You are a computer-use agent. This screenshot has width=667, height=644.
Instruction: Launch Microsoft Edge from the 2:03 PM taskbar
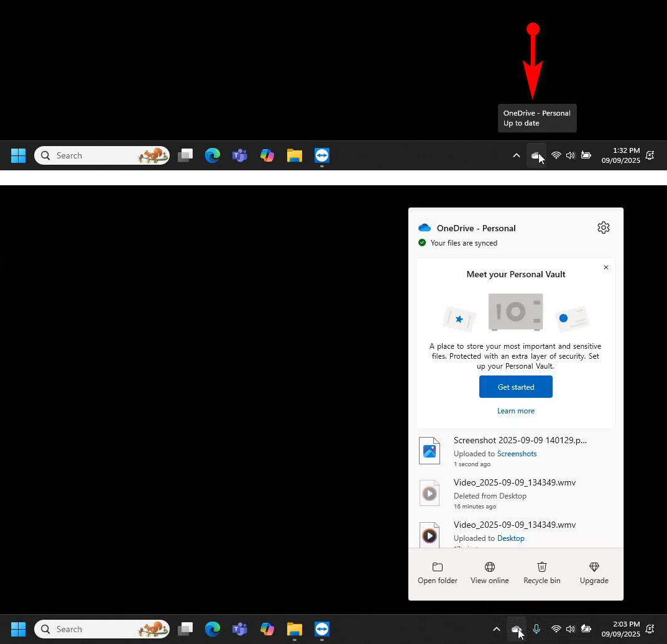(x=212, y=628)
